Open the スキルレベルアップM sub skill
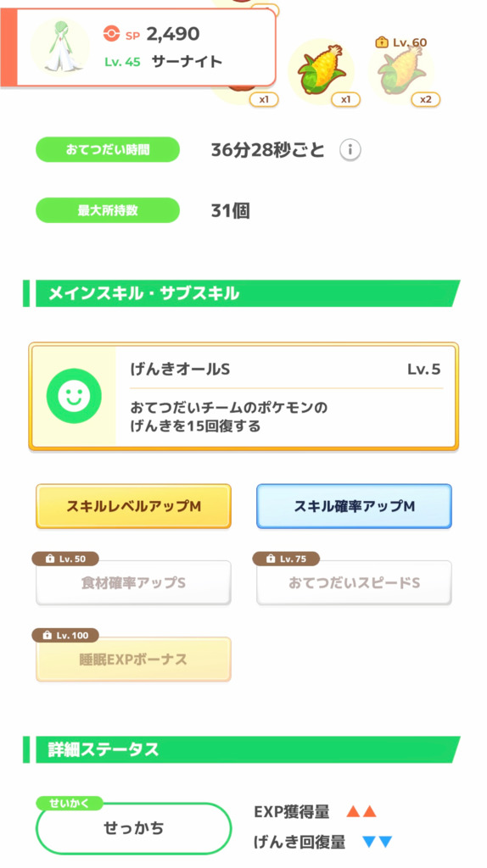Screen dimensions: 487x868 click(x=133, y=507)
